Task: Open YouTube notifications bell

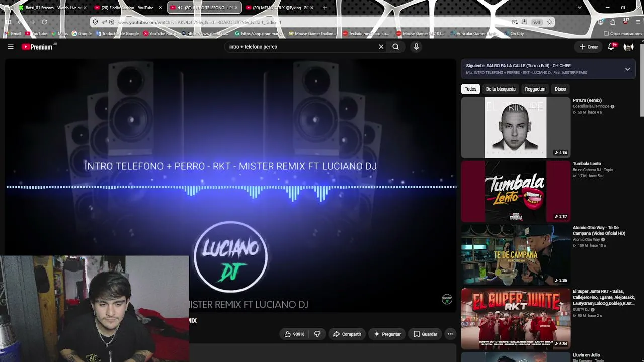Action: (x=611, y=47)
